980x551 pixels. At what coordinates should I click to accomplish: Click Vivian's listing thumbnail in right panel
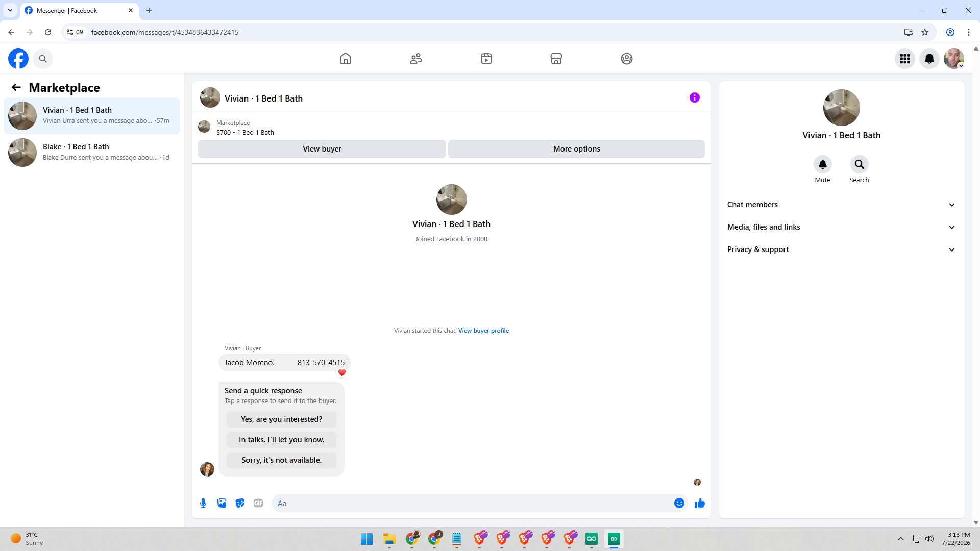click(842, 108)
